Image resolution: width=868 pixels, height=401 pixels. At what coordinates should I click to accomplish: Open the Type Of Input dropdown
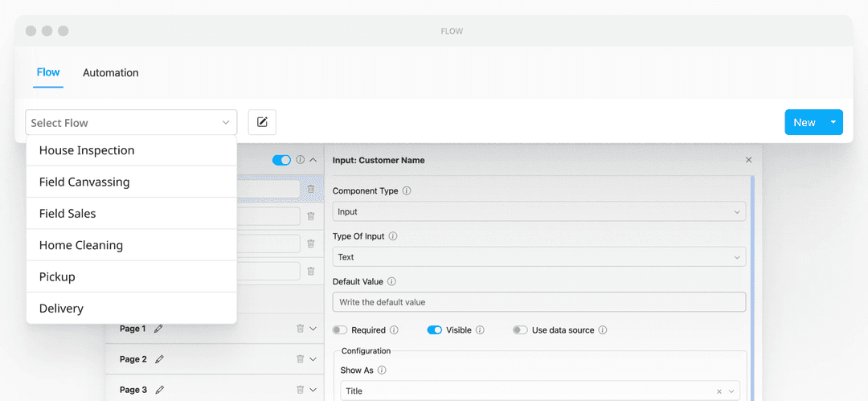click(x=538, y=257)
